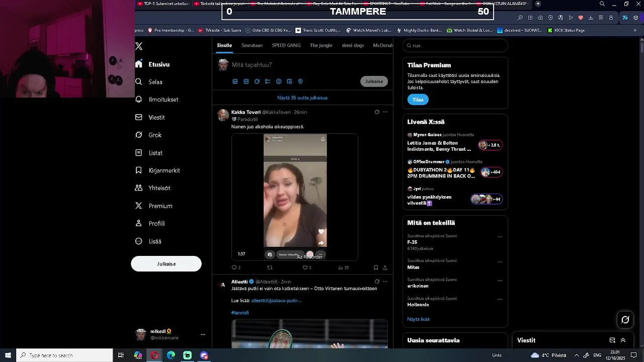
Task: Click the Hae search field
Action: (455, 46)
